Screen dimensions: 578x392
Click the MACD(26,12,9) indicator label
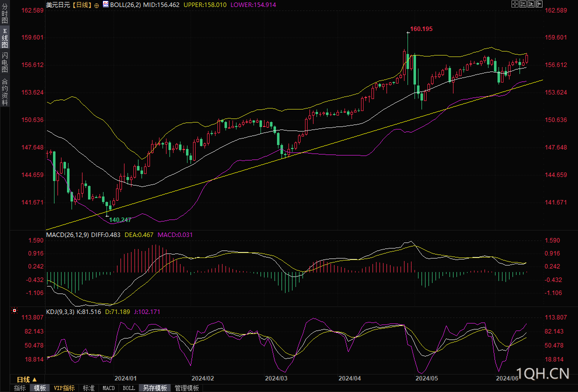[x=67, y=235]
